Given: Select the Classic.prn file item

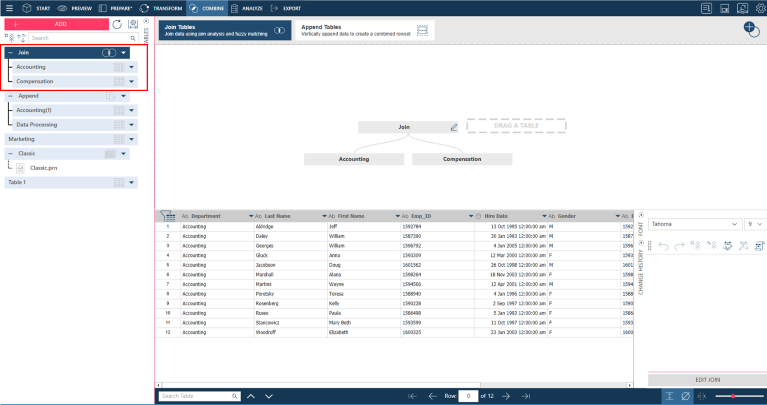Looking at the screenshot, I should click(x=43, y=168).
